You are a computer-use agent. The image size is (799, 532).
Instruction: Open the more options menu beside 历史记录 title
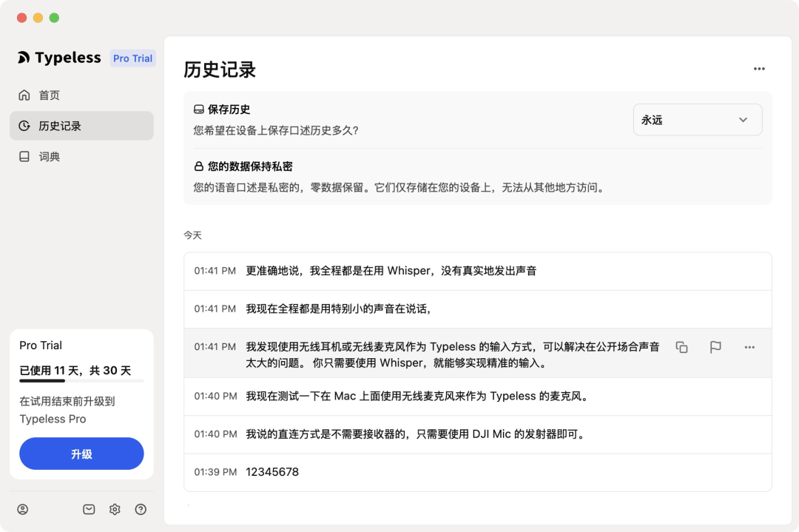click(759, 69)
